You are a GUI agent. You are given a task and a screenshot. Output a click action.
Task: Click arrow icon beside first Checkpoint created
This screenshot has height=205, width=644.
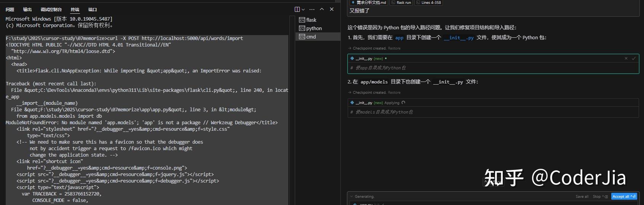[350, 48]
